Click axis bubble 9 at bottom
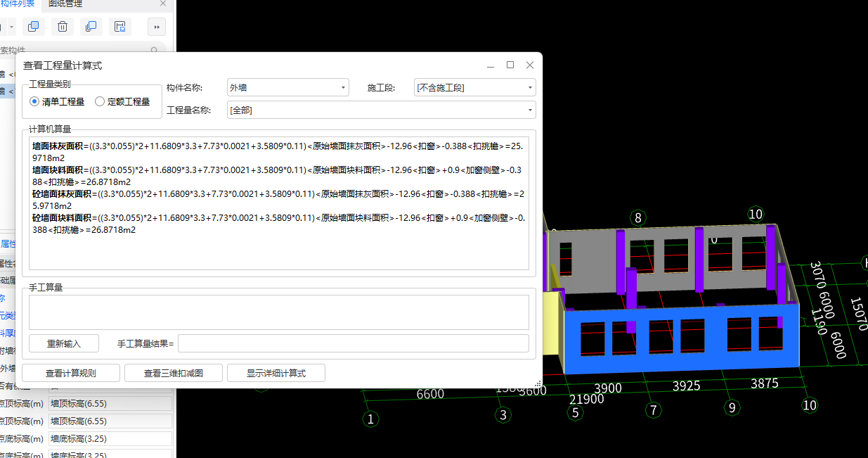 tap(732, 407)
